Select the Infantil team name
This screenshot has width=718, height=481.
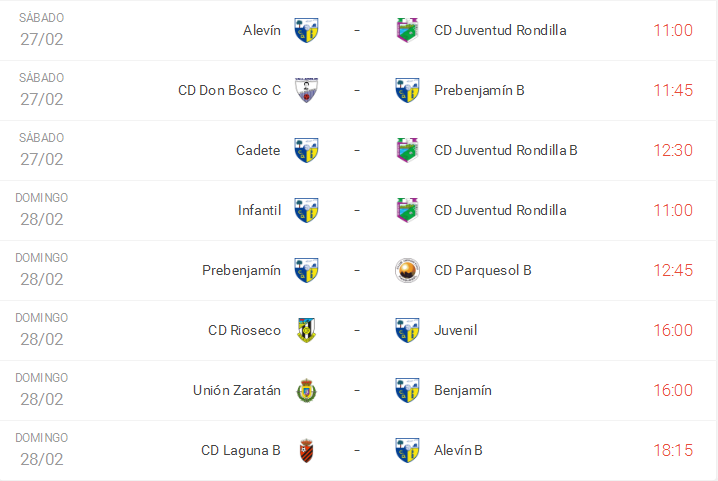coord(259,210)
